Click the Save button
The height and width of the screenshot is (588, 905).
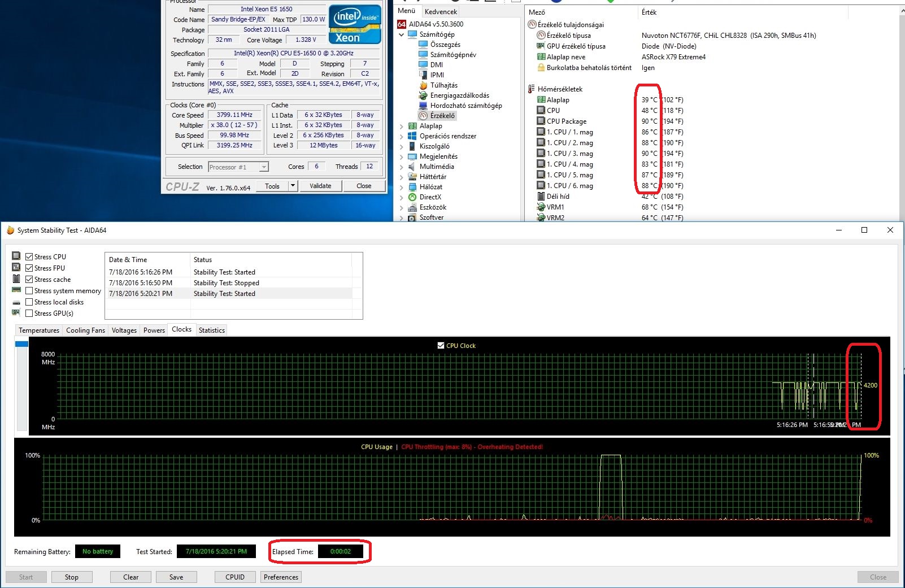coord(176,577)
